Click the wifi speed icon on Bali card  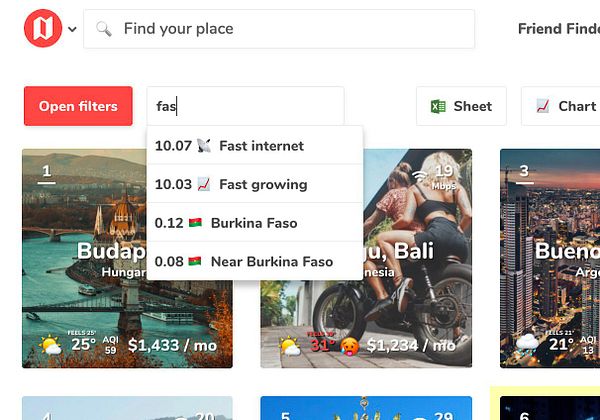click(419, 176)
